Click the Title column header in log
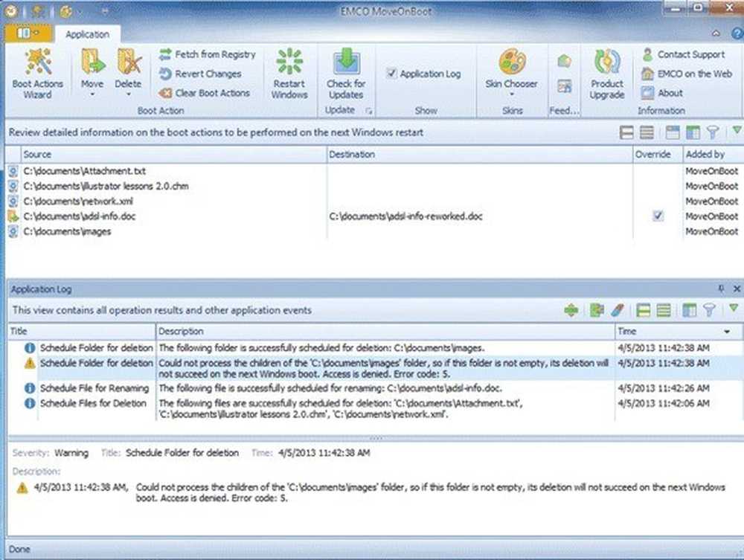 pos(82,332)
